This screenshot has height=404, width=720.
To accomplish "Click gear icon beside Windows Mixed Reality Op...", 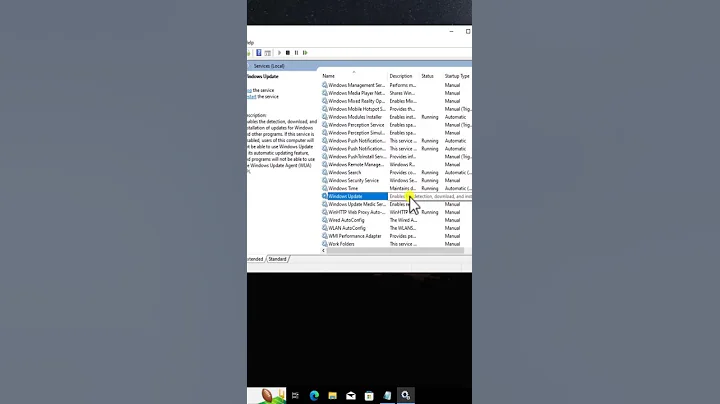I will click(x=325, y=101).
